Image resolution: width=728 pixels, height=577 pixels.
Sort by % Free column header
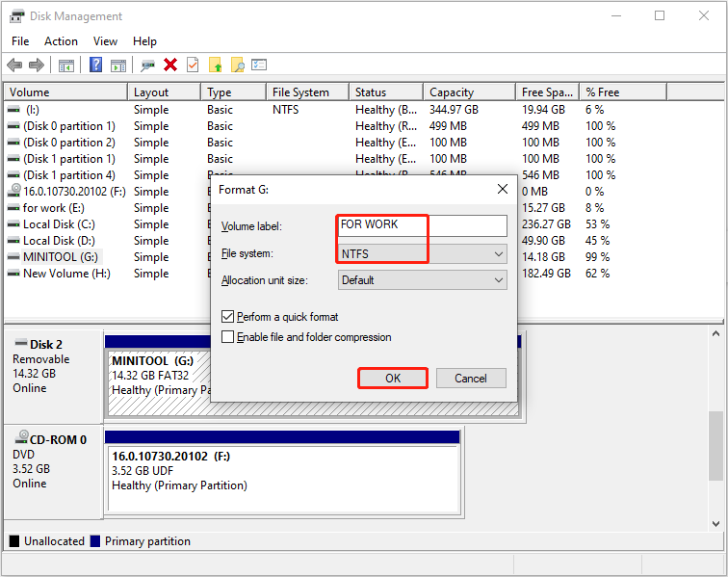click(x=623, y=92)
